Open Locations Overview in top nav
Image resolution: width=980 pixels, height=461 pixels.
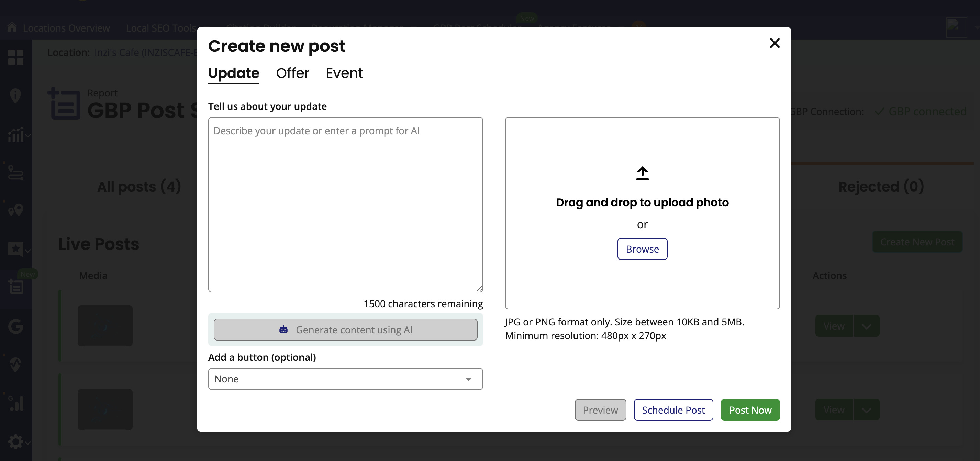[66, 28]
